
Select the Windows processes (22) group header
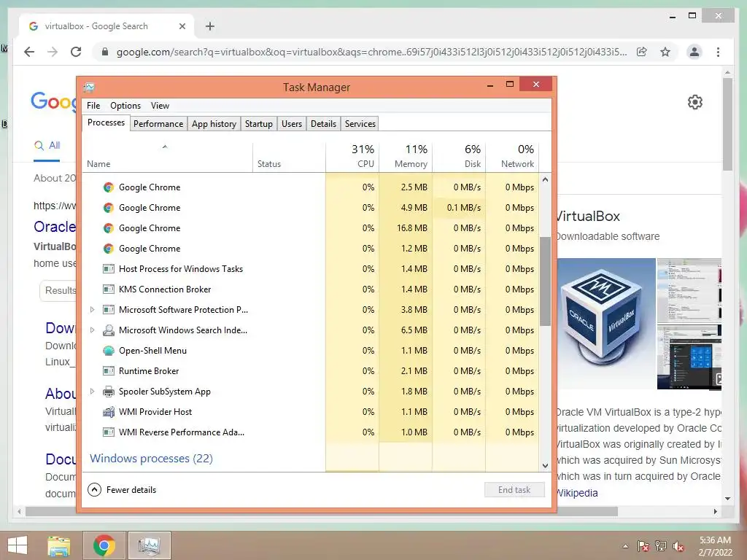click(151, 459)
